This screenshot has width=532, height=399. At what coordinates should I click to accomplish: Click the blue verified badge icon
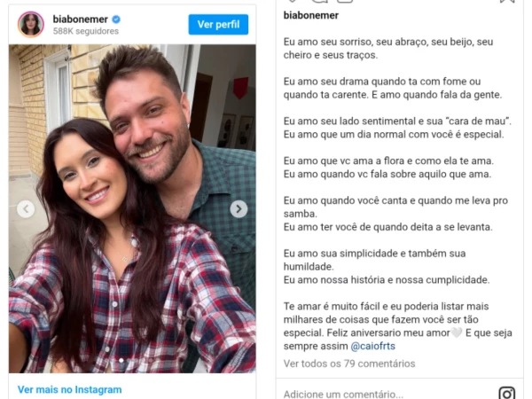116,20
